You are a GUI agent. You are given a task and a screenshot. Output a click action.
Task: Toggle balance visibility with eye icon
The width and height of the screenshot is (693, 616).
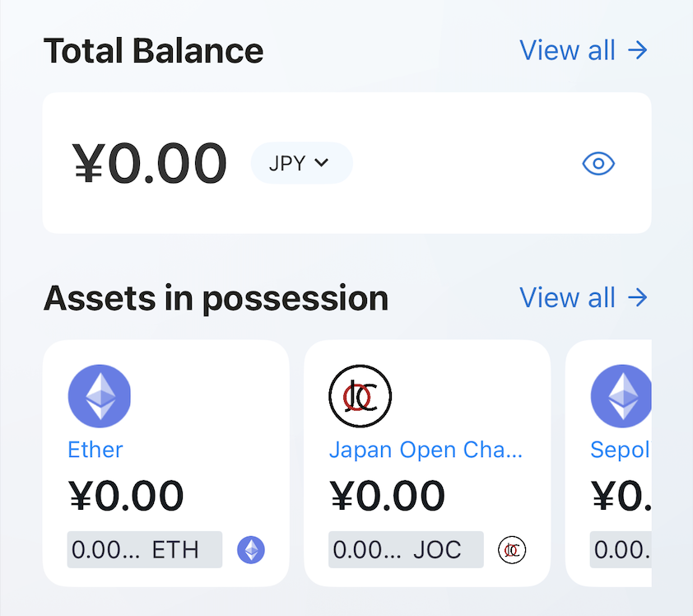598,163
